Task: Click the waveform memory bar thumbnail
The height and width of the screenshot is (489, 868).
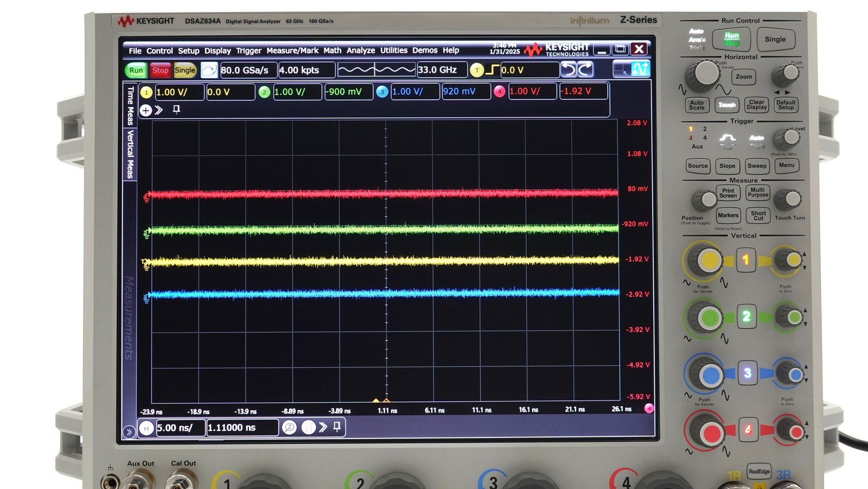Action: point(376,70)
